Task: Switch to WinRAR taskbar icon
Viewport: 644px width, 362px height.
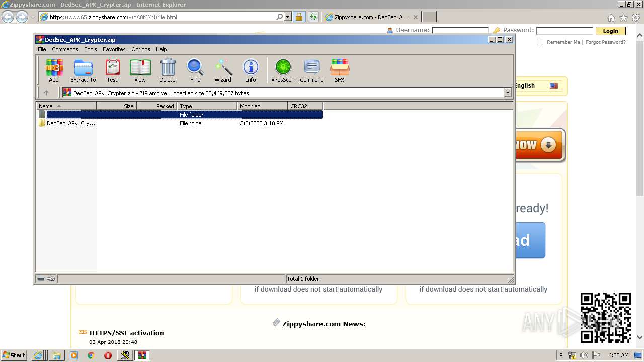Action: 142,355
